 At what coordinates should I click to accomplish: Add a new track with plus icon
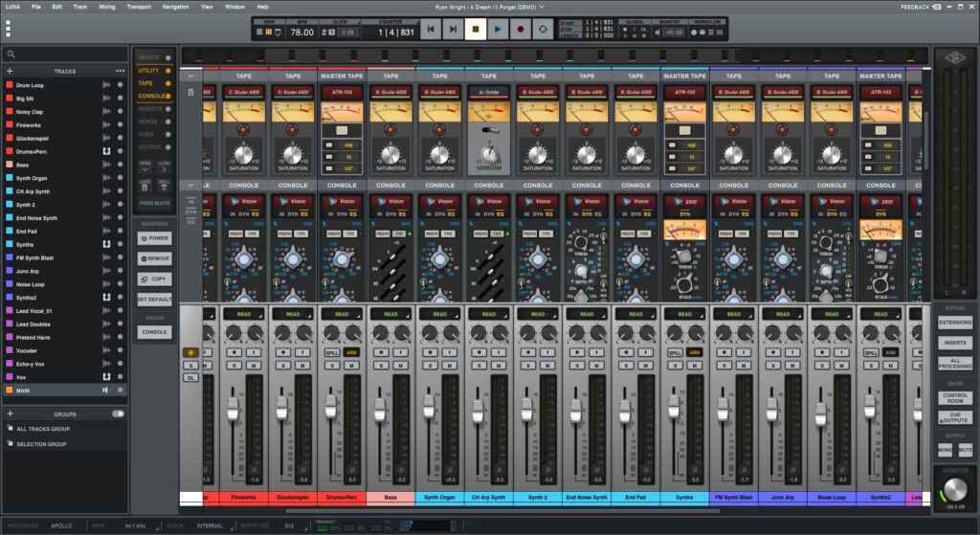click(10, 71)
